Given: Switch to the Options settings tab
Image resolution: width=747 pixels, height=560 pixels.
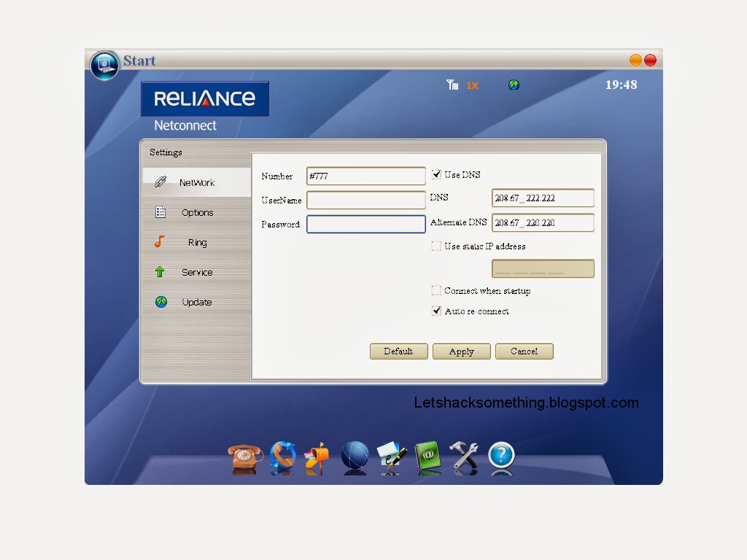Looking at the screenshot, I should click(x=197, y=212).
